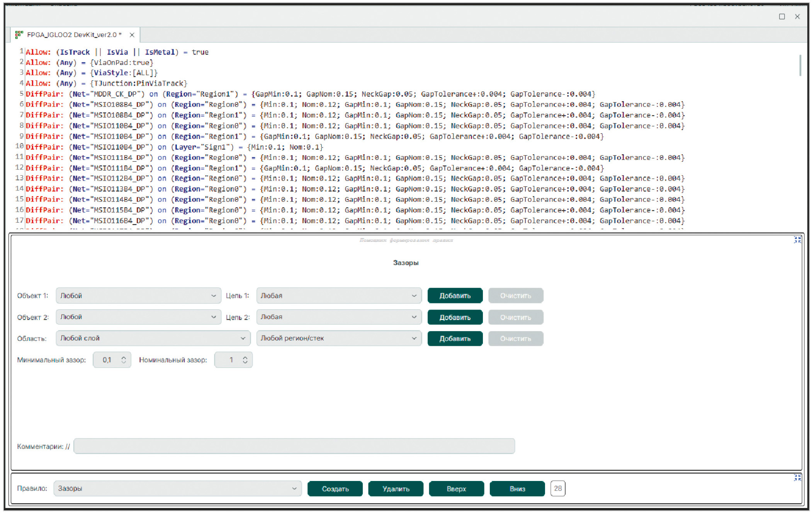Screen dimensions: 812x513
Task: Click the PCB icon on document tab
Action: point(19,35)
